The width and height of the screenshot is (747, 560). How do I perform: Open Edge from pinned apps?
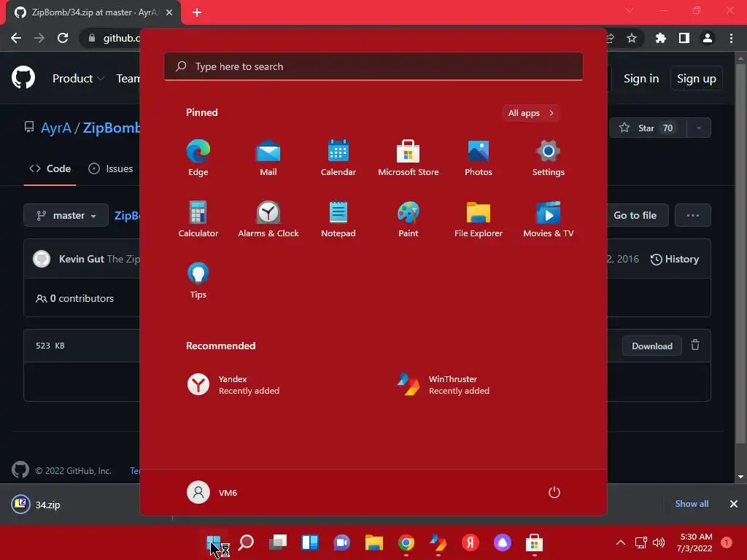(x=198, y=158)
